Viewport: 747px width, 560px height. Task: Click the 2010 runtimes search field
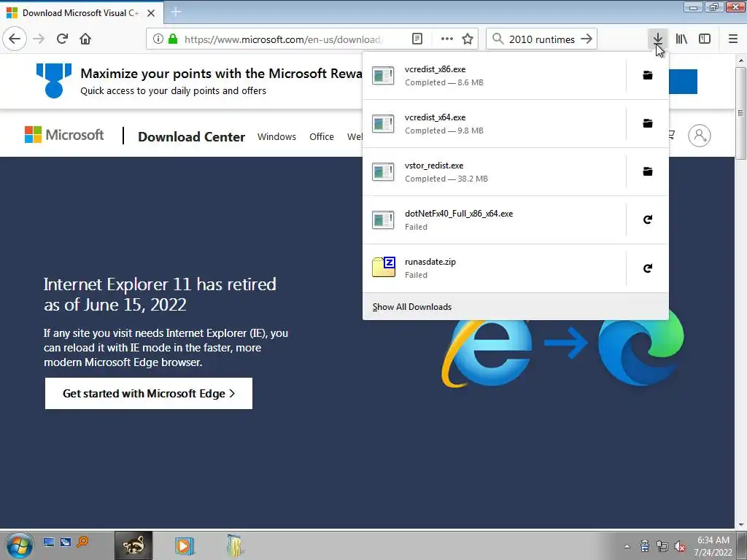542,39
